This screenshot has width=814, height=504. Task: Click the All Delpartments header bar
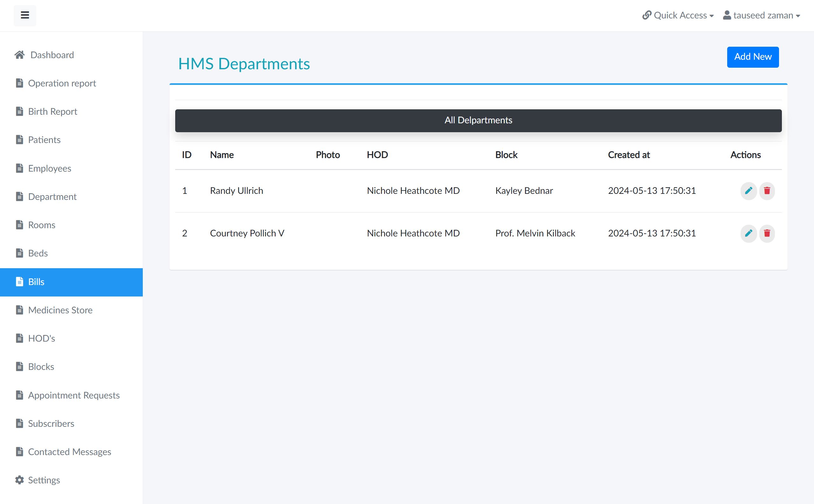tap(478, 120)
